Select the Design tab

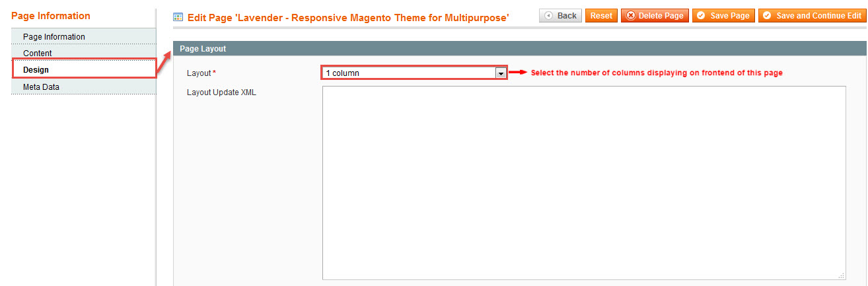pyautogui.click(x=83, y=69)
